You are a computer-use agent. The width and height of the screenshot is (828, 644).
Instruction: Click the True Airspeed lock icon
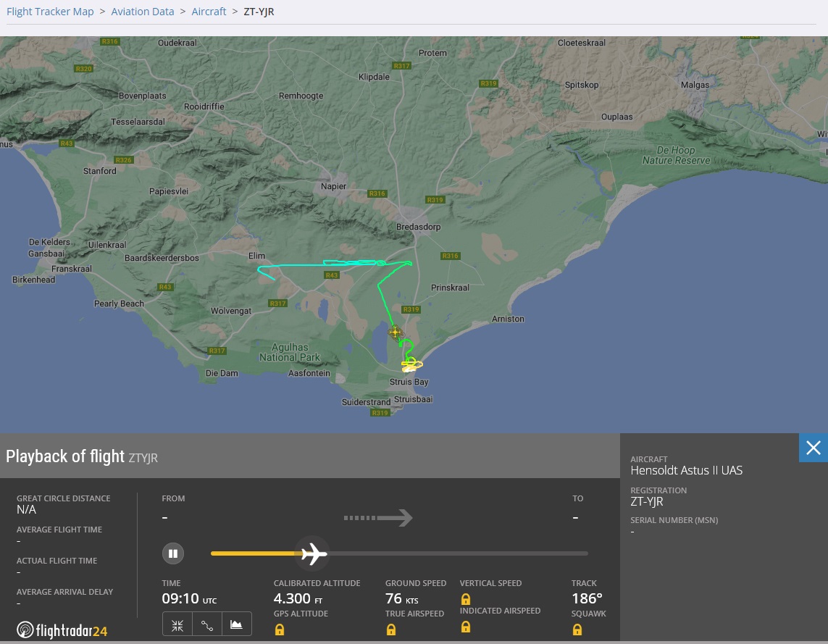(x=391, y=630)
